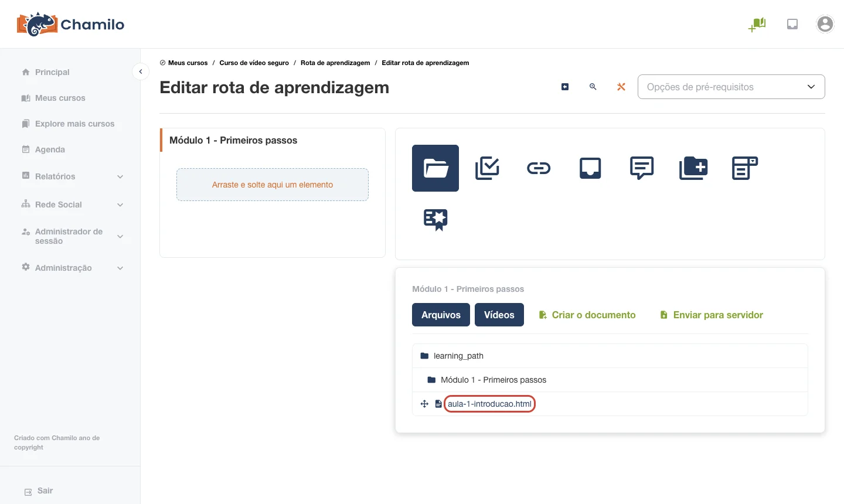Select the Módulo 1 - Primeiros passos folder row
Viewport: 844px width, 504px height.
tap(610, 380)
